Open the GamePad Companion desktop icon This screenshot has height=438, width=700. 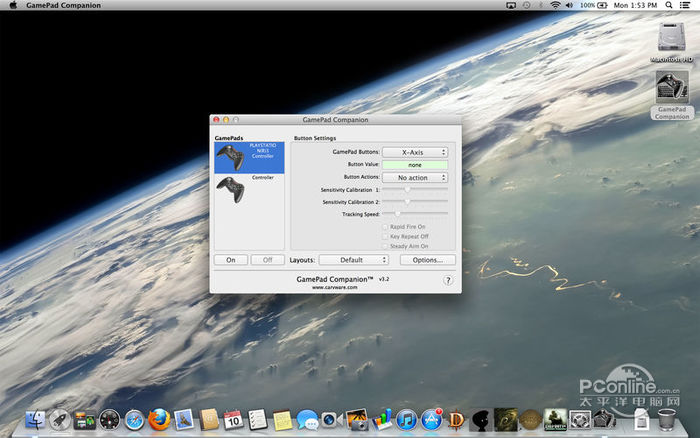pyautogui.click(x=671, y=90)
